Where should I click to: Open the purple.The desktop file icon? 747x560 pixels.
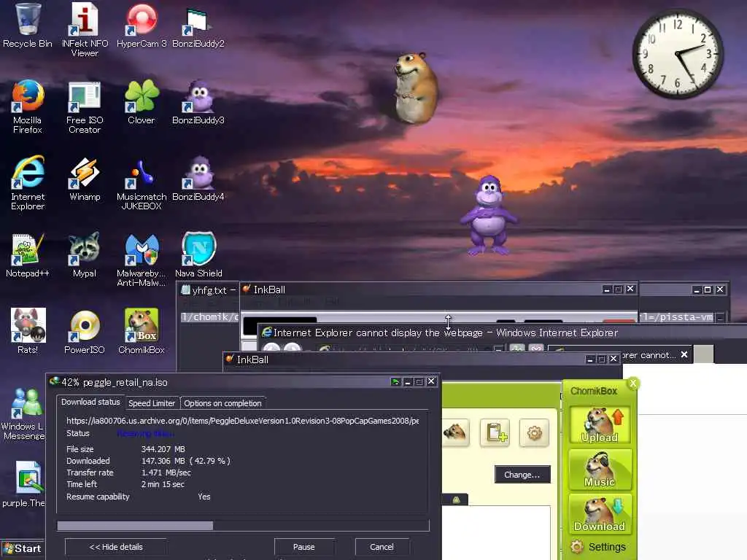click(x=24, y=484)
